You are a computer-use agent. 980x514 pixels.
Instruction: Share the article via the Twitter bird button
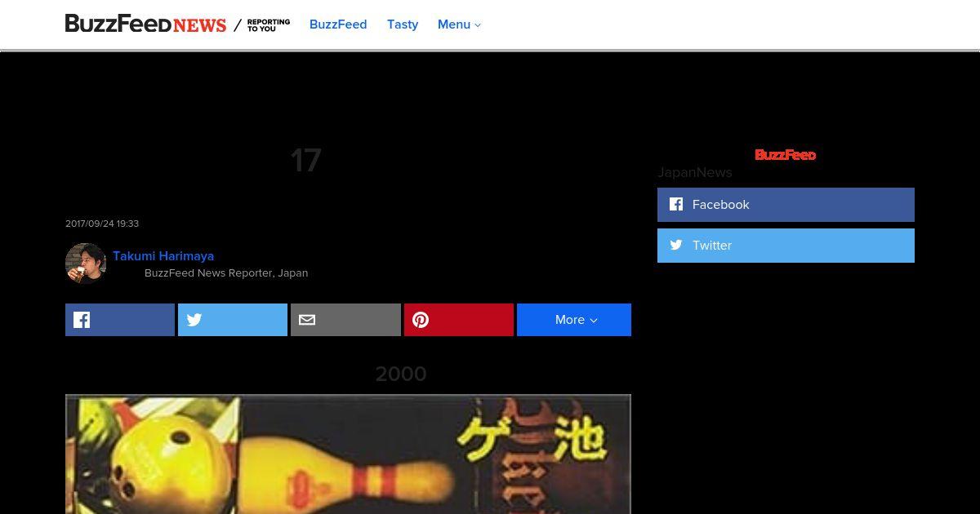click(233, 320)
